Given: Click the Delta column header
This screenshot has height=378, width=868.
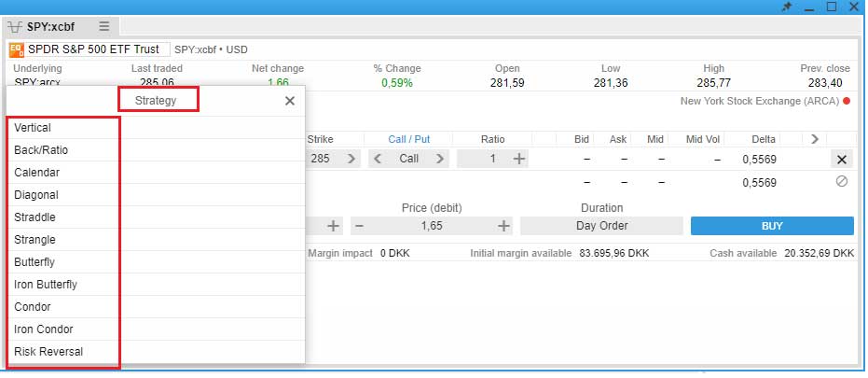Looking at the screenshot, I should (764, 140).
